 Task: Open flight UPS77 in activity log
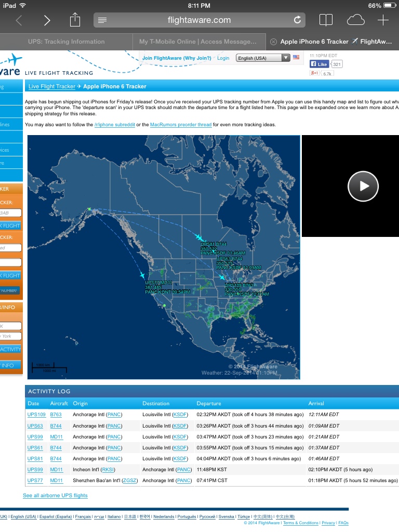point(35,481)
